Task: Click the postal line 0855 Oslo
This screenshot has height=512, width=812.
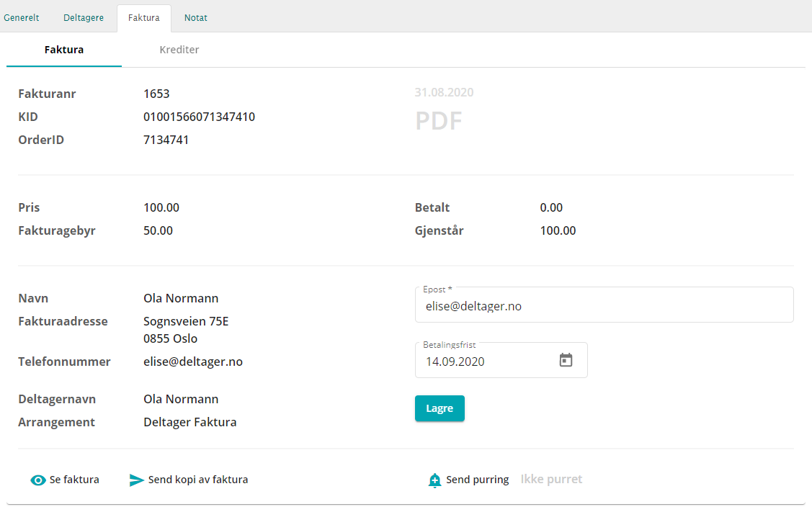Action: tap(170, 338)
